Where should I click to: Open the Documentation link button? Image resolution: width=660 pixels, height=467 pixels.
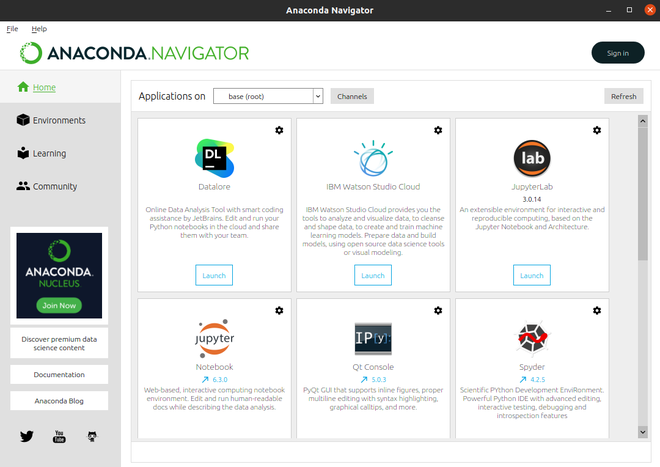[59, 374]
